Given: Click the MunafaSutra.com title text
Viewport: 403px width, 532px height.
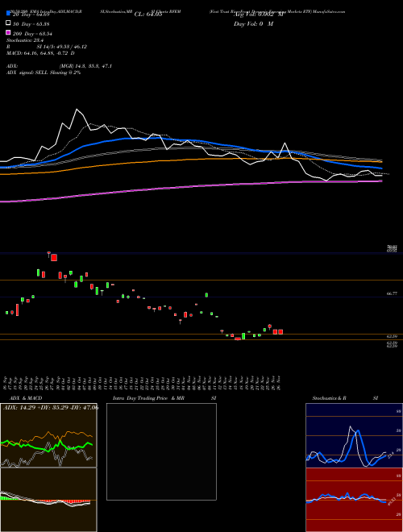Looking at the screenshot, I should click(x=329, y=11).
